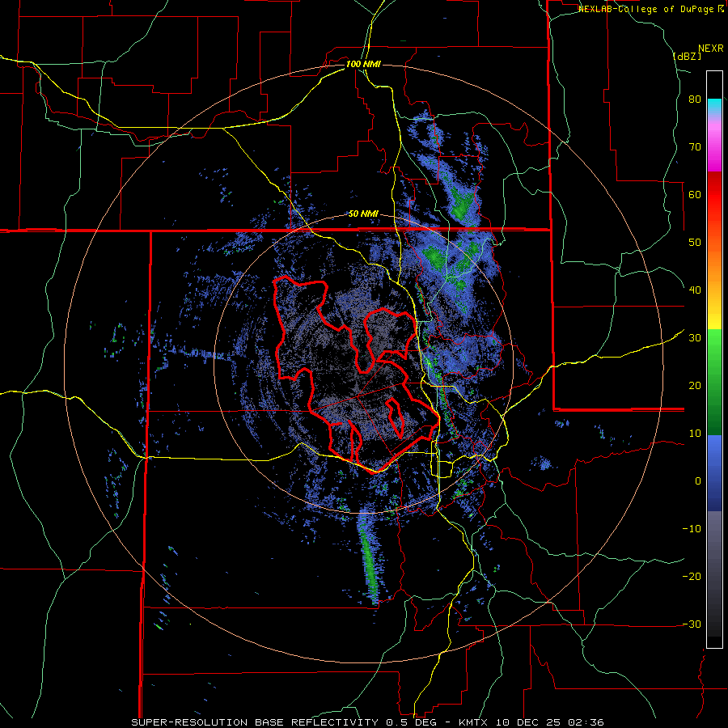The width and height of the screenshot is (728, 728).
Task: Click the 20 value on dBZ scale
Action: point(695,387)
